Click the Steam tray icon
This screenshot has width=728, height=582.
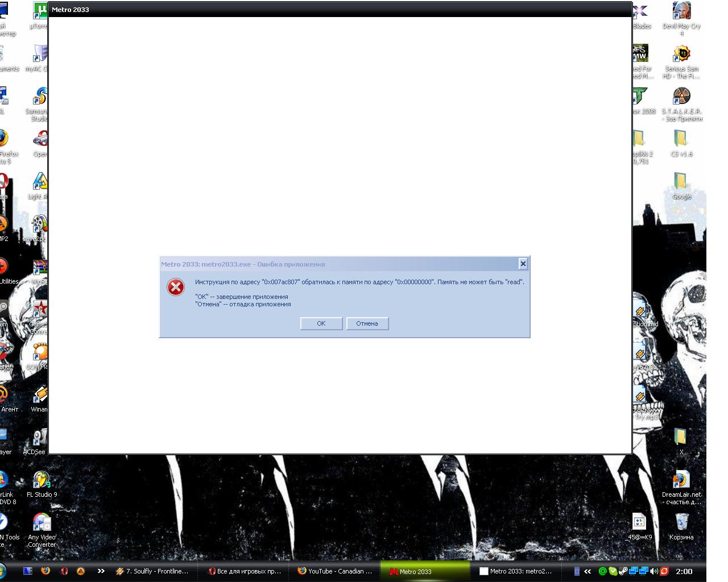pyautogui.click(x=623, y=571)
